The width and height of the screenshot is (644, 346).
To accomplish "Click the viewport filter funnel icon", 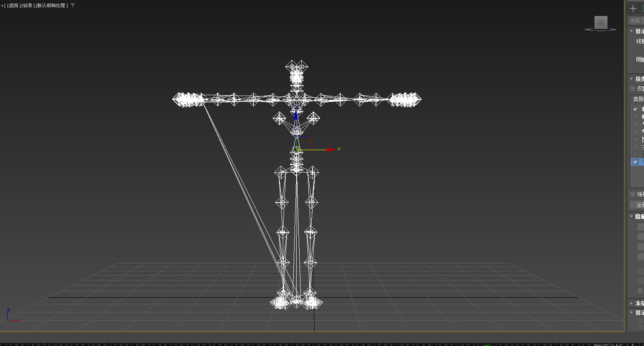I will (73, 6).
